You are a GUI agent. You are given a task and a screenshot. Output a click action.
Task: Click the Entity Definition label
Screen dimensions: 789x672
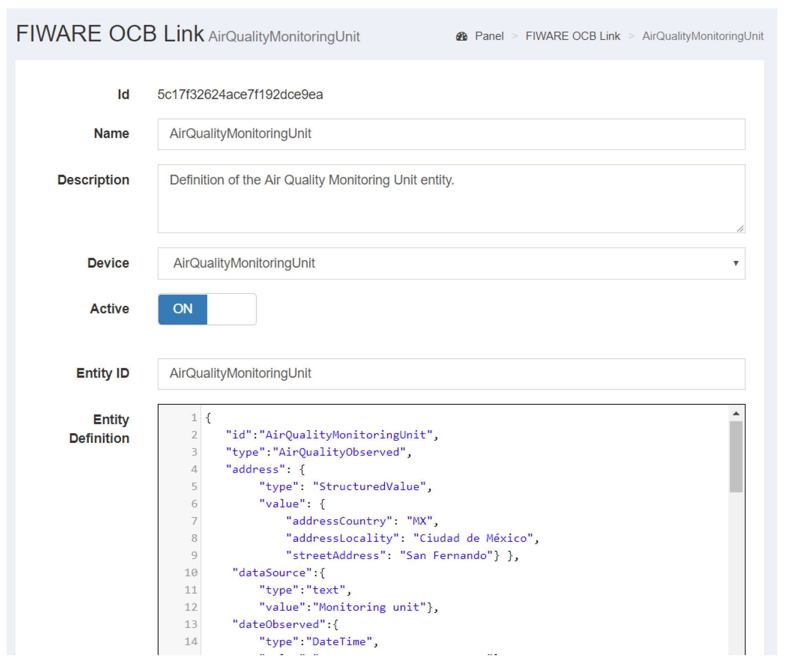click(x=99, y=429)
